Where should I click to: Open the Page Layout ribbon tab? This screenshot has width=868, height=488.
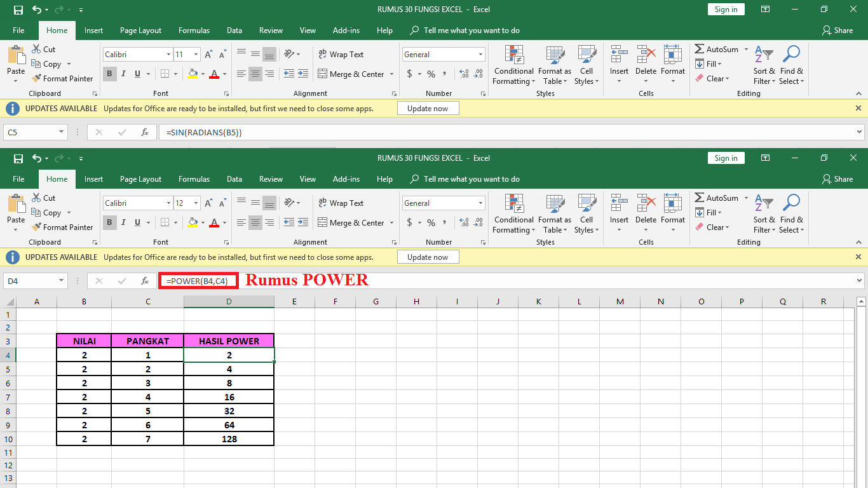[x=140, y=179]
